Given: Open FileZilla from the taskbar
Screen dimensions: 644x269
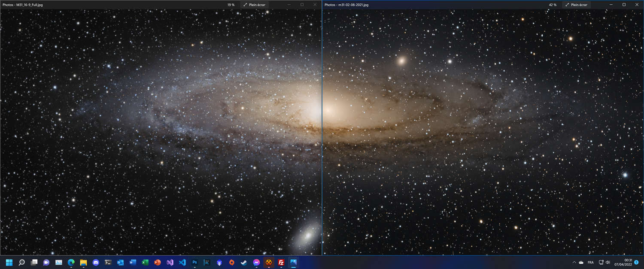Looking at the screenshot, I should pos(281,262).
